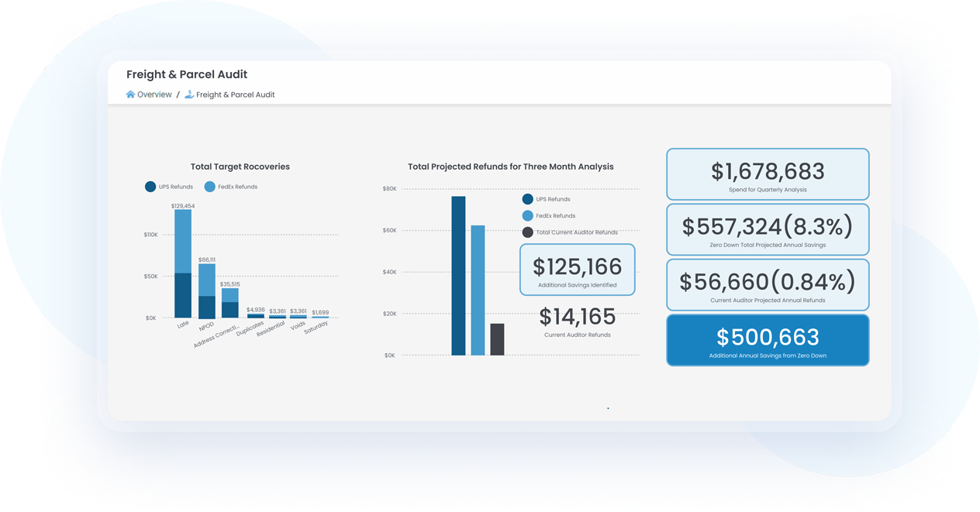Click the FedEx Refunds legend circle under Total Target Recoveries
Screen dimensions: 980x512
pyautogui.click(x=209, y=186)
